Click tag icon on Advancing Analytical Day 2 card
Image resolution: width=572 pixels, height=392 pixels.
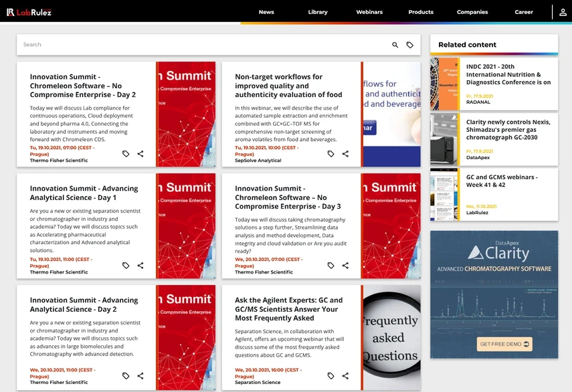126,376
